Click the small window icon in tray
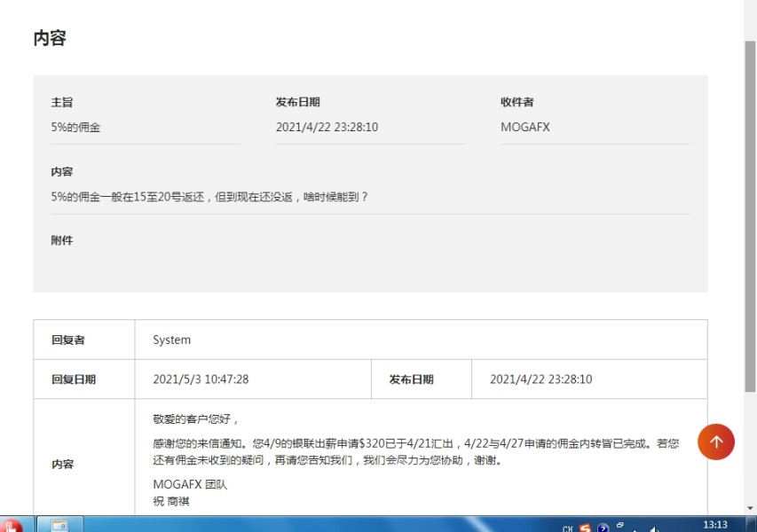Image resolution: width=757 pixels, height=532 pixels. click(x=620, y=525)
